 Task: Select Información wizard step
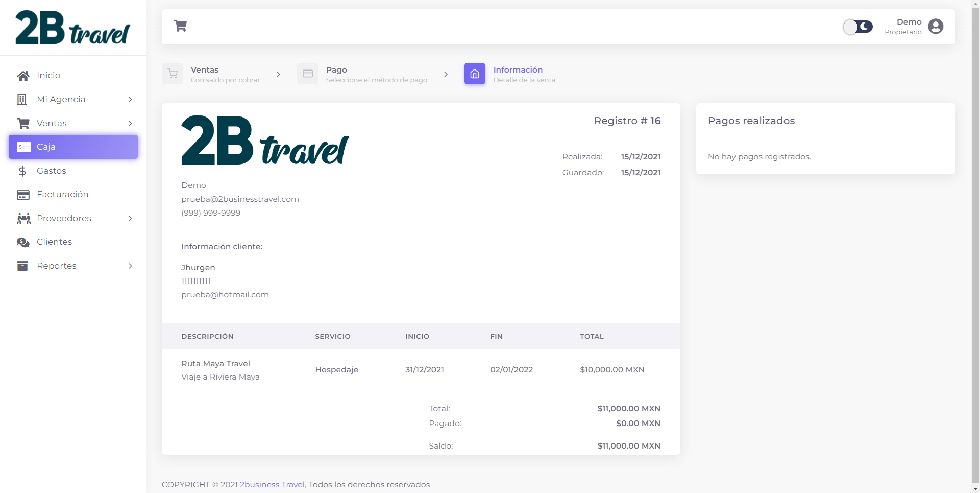pyautogui.click(x=510, y=74)
